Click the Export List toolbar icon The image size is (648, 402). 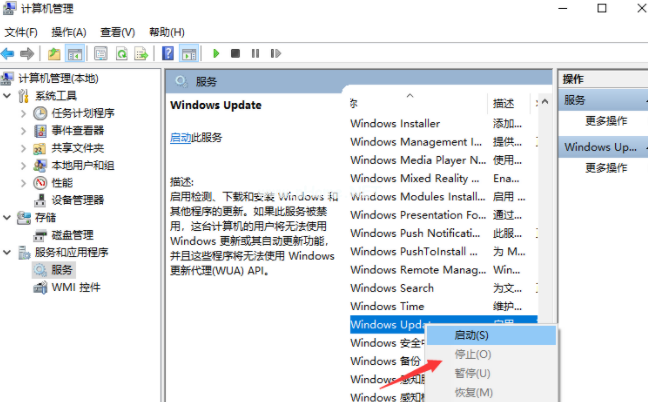[x=141, y=53]
